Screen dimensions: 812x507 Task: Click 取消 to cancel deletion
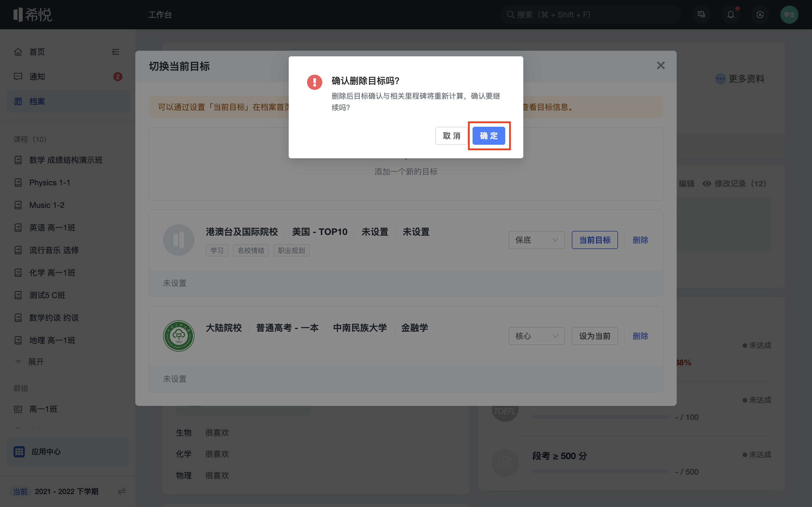[451, 136]
